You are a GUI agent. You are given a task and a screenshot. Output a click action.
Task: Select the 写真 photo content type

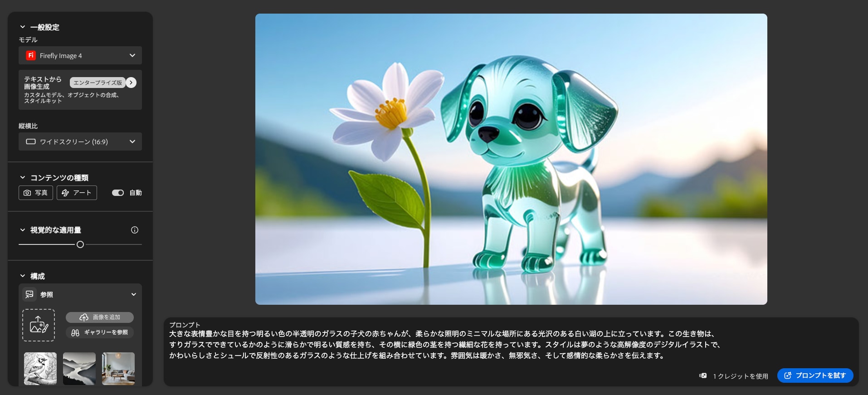(x=36, y=193)
